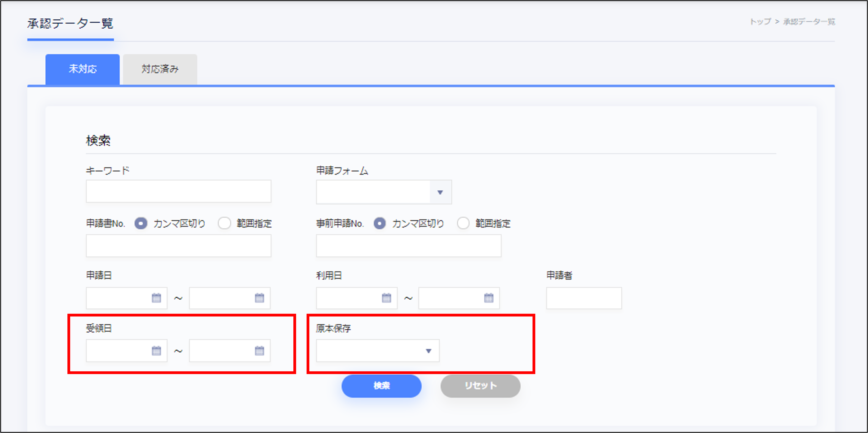Select 範囲指定 for 申請書No.
This screenshot has width=868, height=433.
pos(224,223)
